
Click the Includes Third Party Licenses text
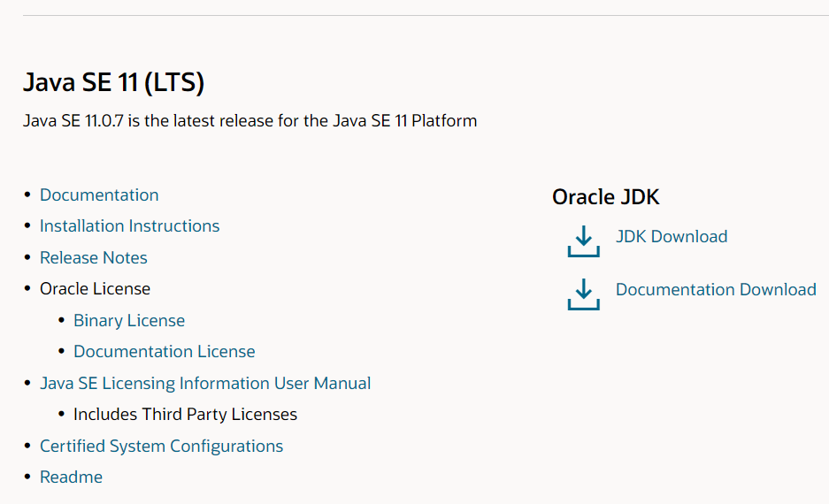tap(185, 415)
